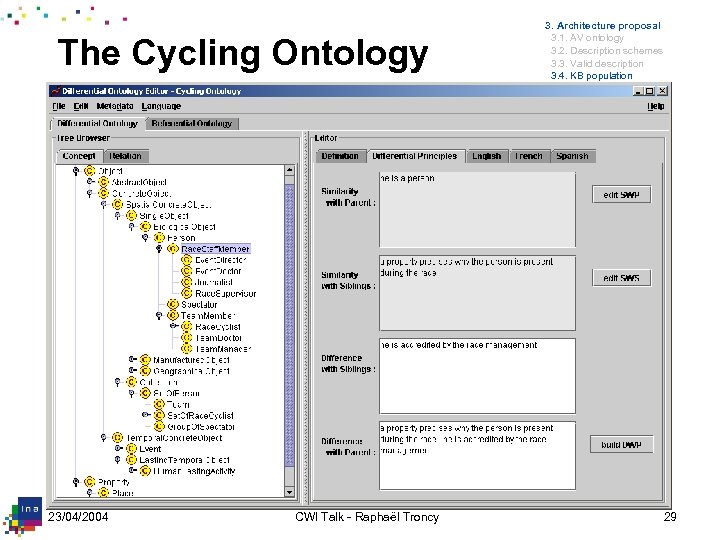Open the English tab

[x=487, y=156]
